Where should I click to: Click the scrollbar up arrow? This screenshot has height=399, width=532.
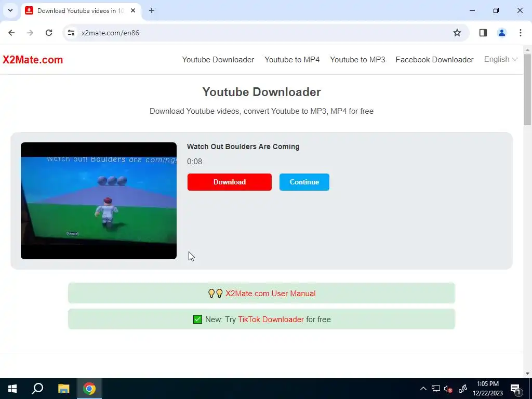tap(528, 50)
